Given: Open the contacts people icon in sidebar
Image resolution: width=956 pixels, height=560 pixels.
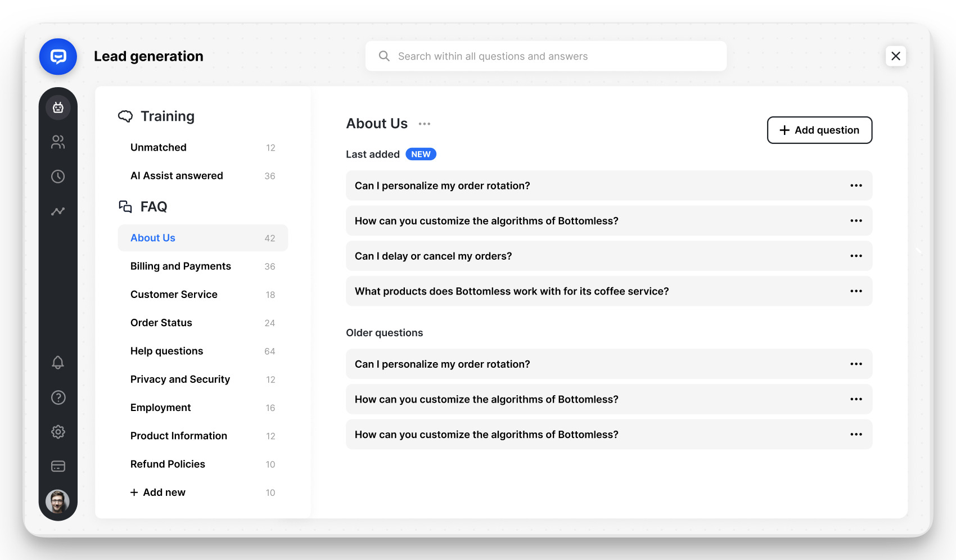Looking at the screenshot, I should (x=58, y=142).
